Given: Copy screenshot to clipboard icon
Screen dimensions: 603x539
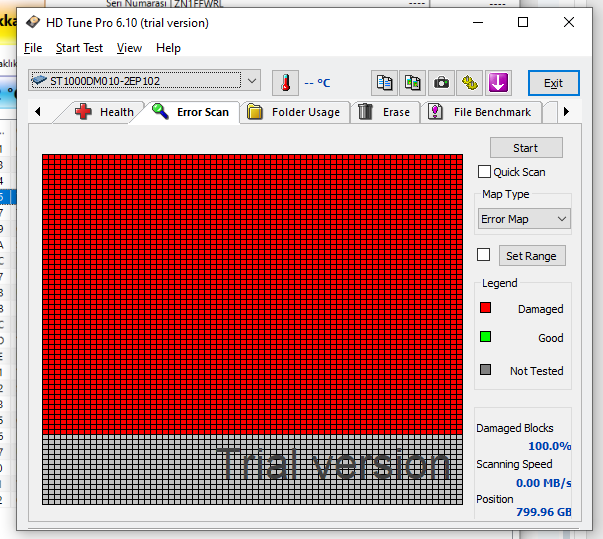Looking at the screenshot, I should pyautogui.click(x=413, y=83).
